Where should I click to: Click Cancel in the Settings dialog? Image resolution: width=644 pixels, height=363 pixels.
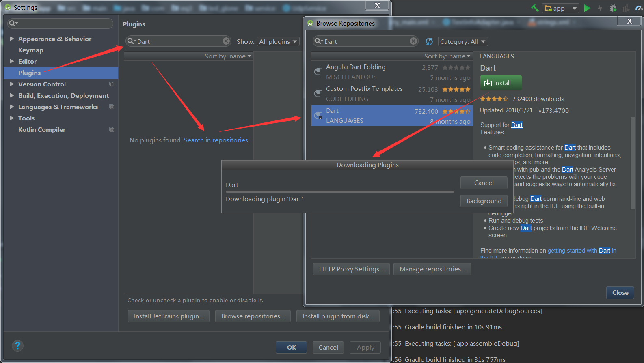point(328,347)
